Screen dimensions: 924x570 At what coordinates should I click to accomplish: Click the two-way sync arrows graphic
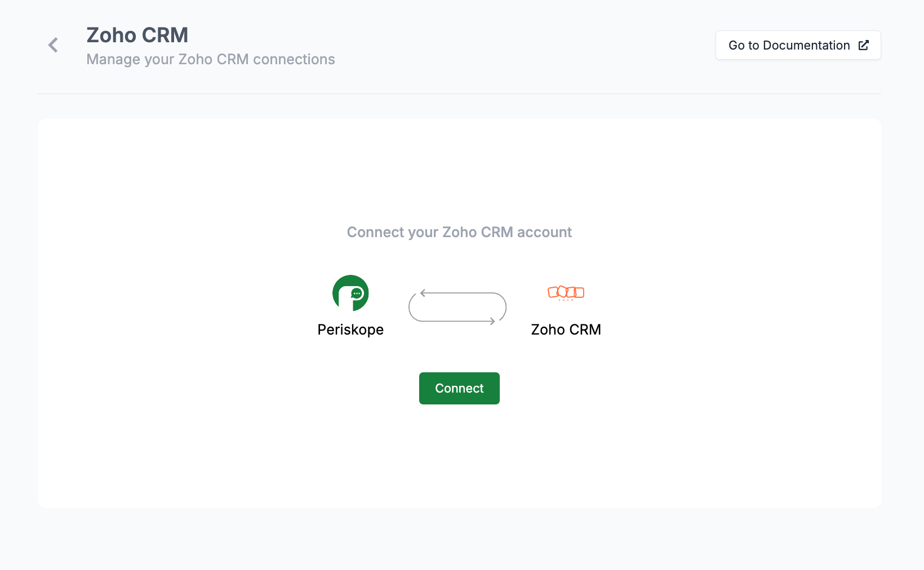[457, 307]
